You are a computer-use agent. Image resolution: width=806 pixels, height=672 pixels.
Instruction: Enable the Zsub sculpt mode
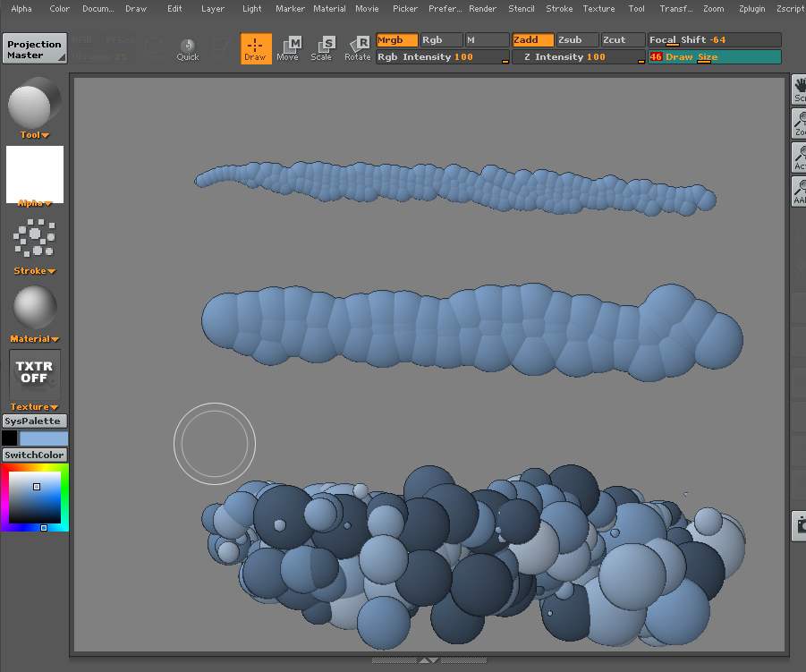tap(577, 40)
